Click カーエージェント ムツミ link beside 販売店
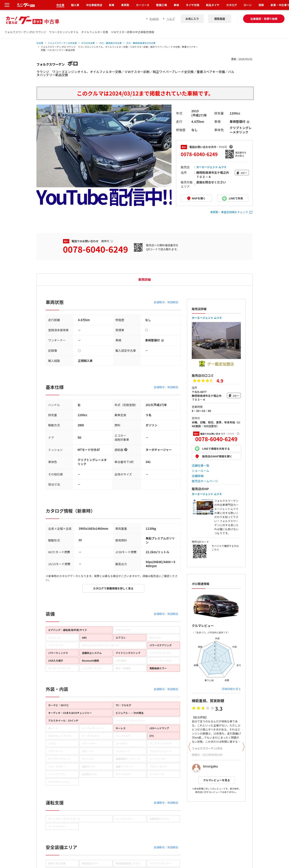 click(x=211, y=167)
